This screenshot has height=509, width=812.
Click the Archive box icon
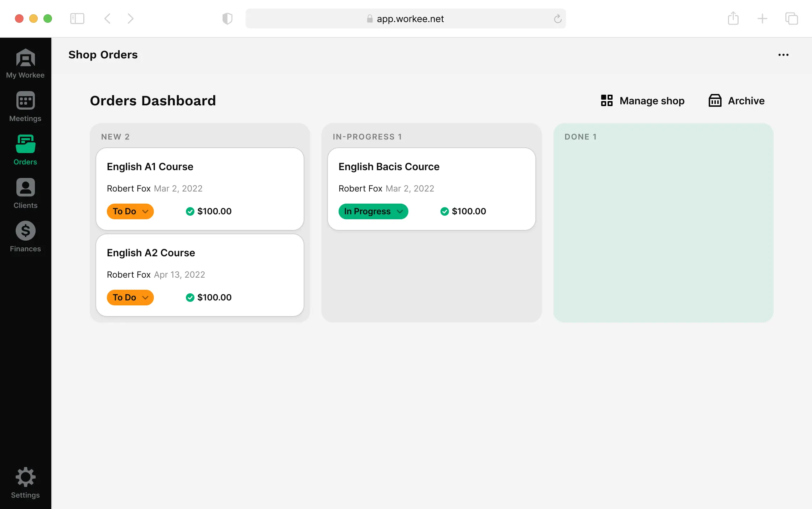(715, 101)
